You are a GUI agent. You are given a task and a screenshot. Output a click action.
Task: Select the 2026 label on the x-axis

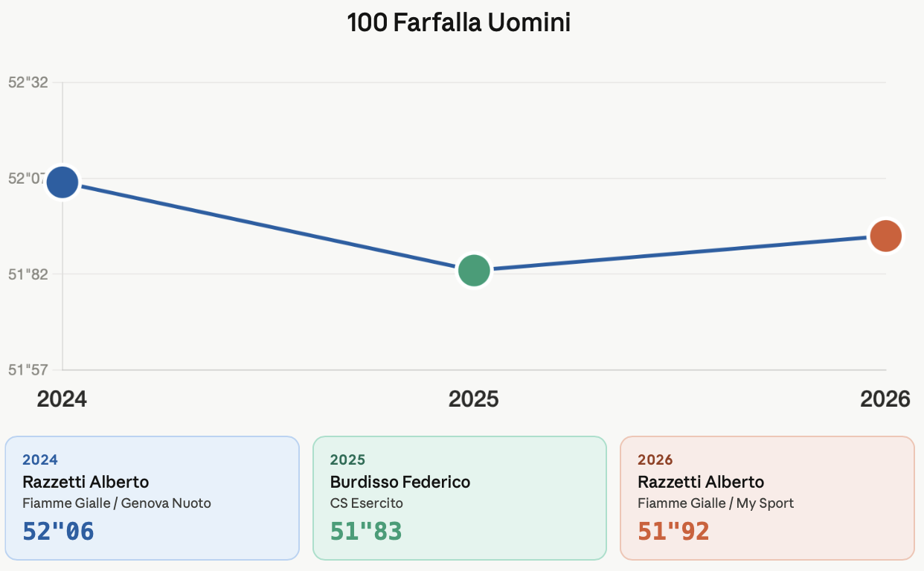coord(885,399)
